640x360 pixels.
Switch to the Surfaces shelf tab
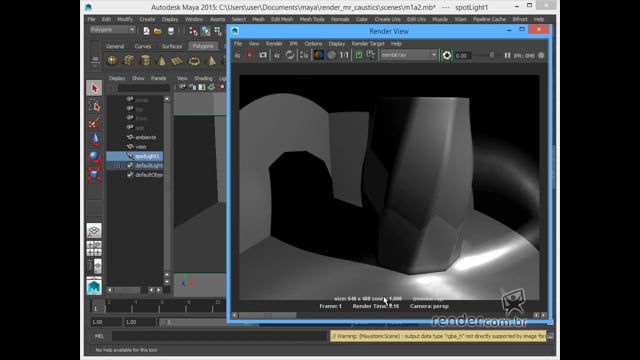(x=172, y=46)
